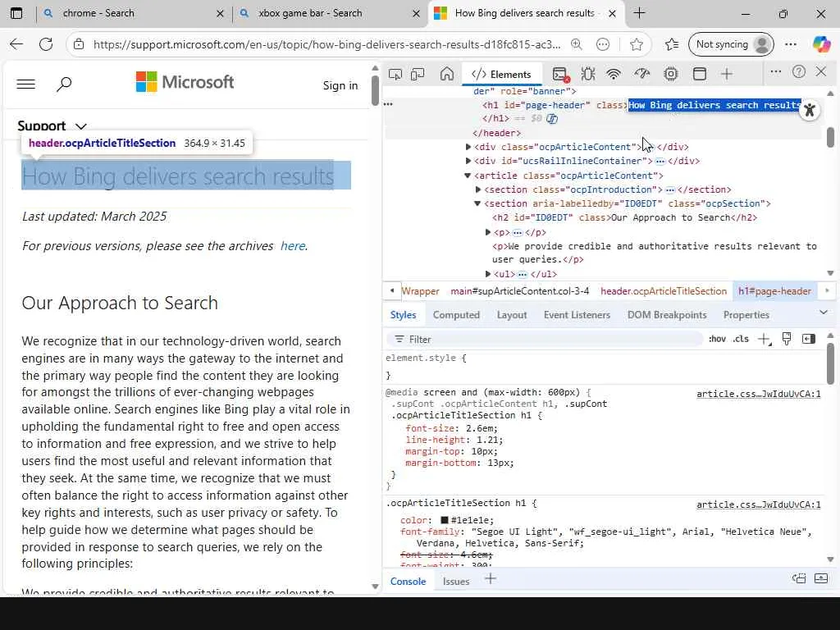Open the Performance gauge tool

tap(642, 74)
